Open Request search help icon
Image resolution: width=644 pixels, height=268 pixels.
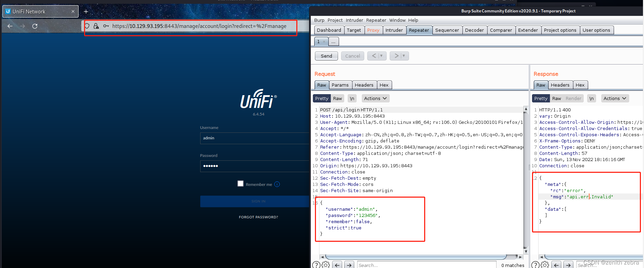point(316,265)
